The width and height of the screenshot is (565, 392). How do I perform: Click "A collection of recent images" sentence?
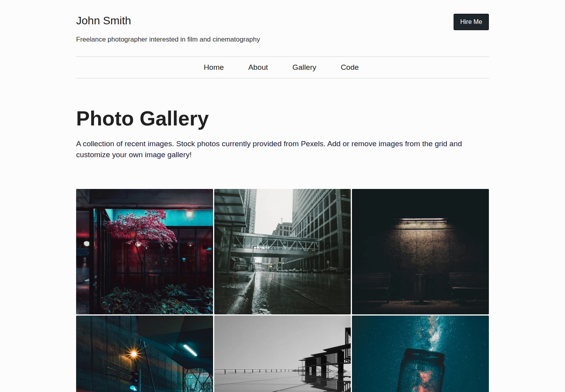[x=125, y=144]
